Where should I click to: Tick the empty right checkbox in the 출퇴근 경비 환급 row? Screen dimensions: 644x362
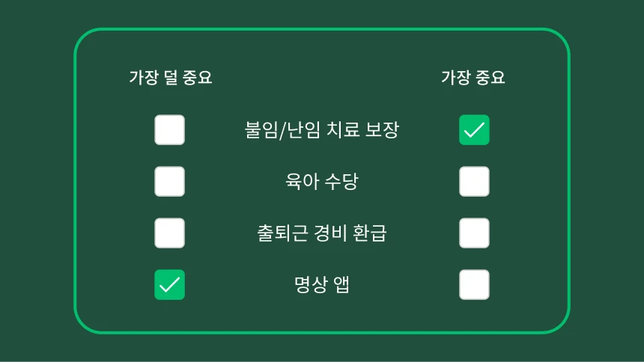474,233
